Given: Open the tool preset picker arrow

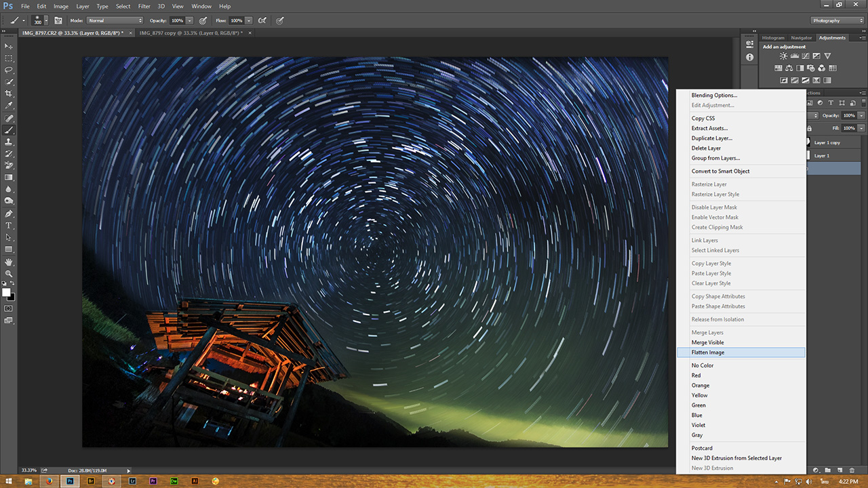Looking at the screenshot, I should coord(24,20).
